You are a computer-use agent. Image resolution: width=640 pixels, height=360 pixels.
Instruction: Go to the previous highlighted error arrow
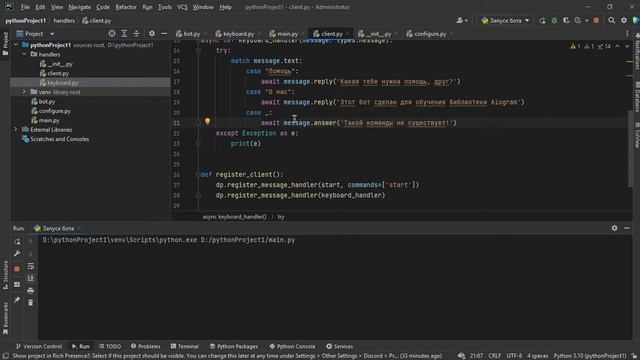click(x=618, y=46)
